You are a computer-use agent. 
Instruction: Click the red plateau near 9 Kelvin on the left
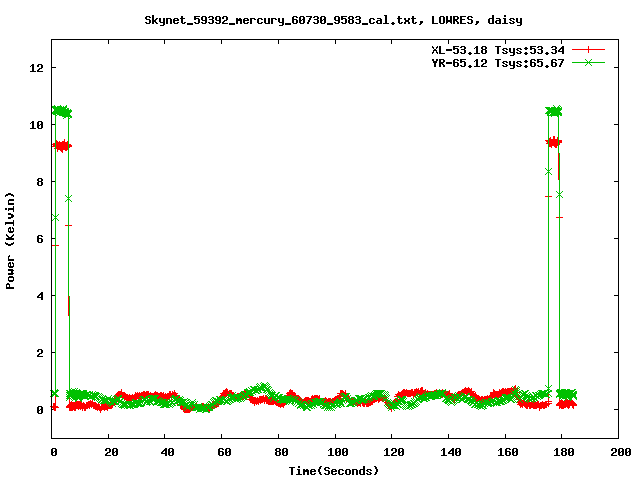pos(61,146)
